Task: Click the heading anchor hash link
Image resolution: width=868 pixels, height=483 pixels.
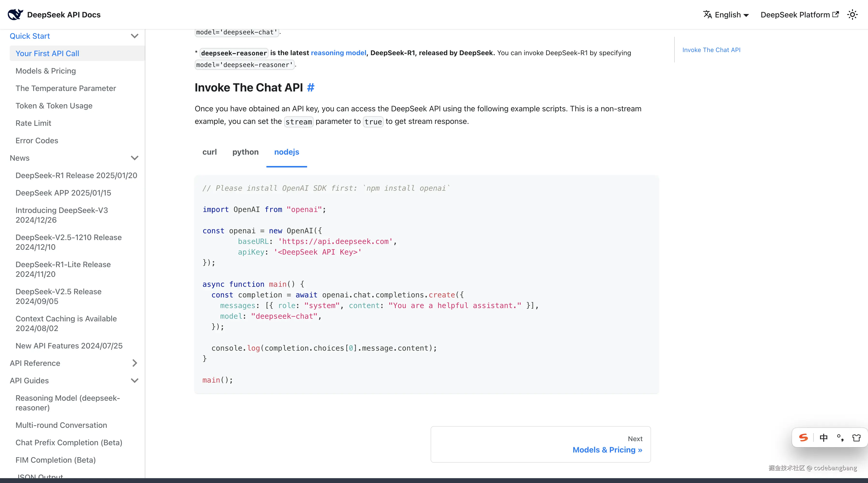Action: click(311, 88)
